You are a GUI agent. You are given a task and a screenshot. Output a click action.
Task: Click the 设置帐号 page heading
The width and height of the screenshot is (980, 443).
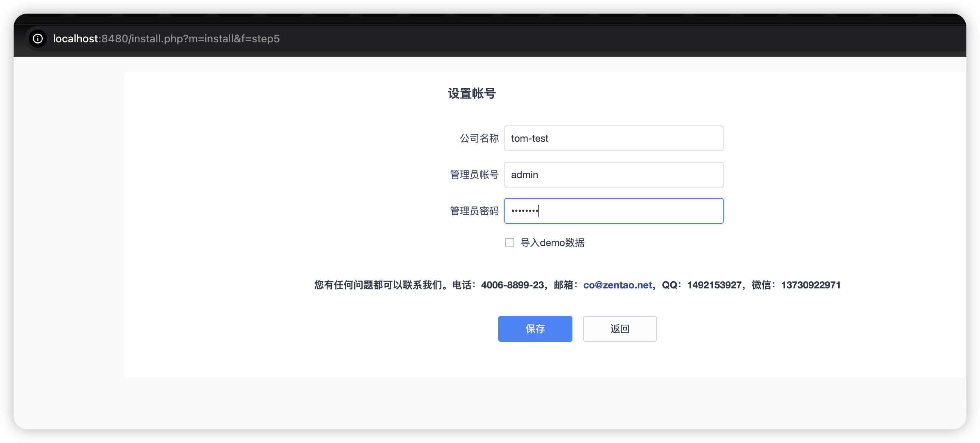coord(471,93)
